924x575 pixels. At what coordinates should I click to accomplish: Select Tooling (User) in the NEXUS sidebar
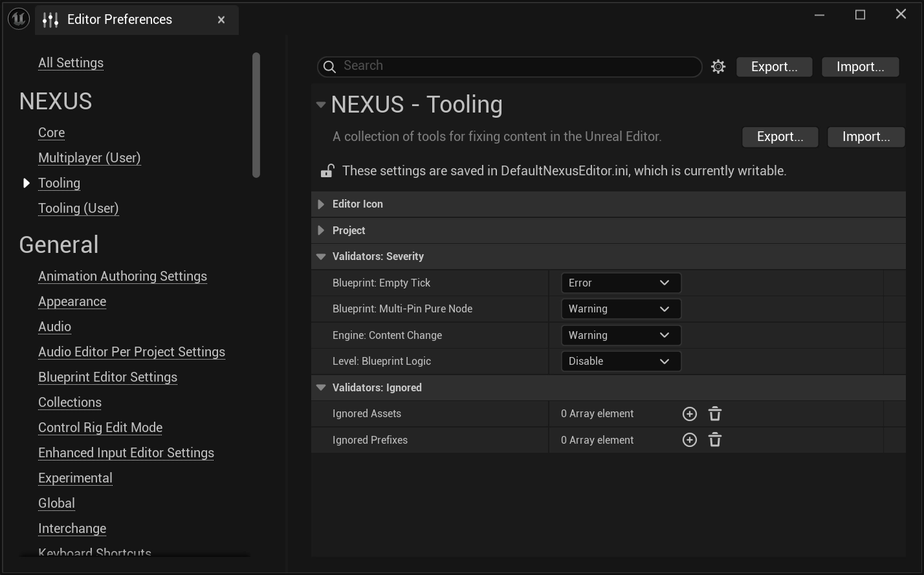78,208
